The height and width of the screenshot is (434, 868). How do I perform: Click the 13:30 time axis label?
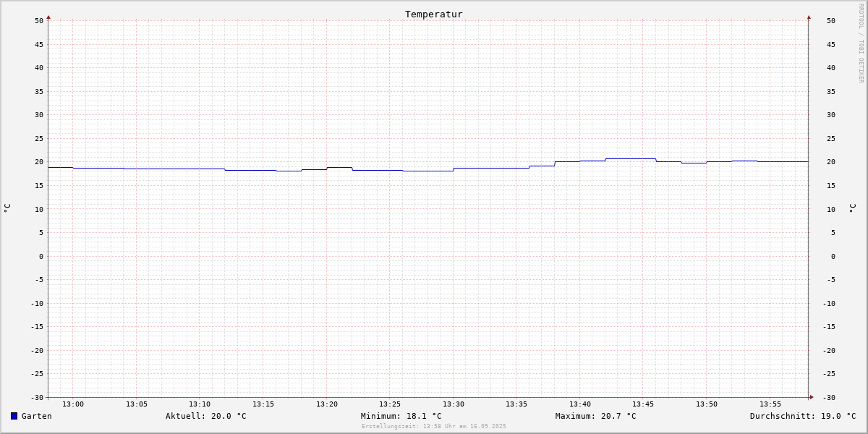coord(454,404)
